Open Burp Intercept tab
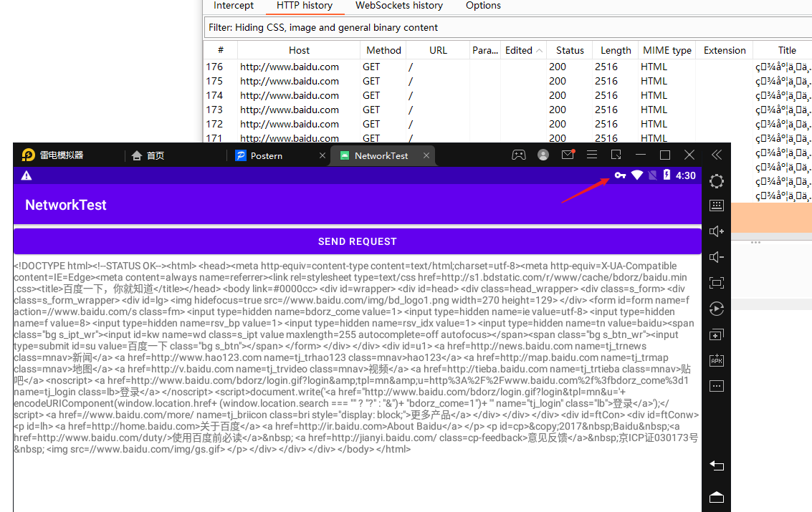Viewport: 812px width, 512px height. (234, 6)
